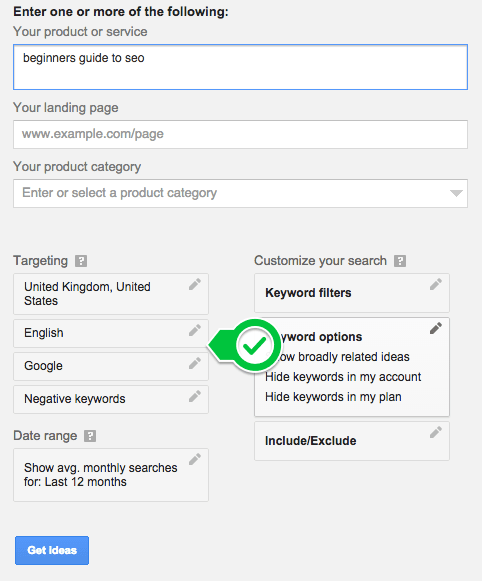The width and height of the screenshot is (482, 581).
Task: Click the Get ideas button
Action: (x=52, y=550)
